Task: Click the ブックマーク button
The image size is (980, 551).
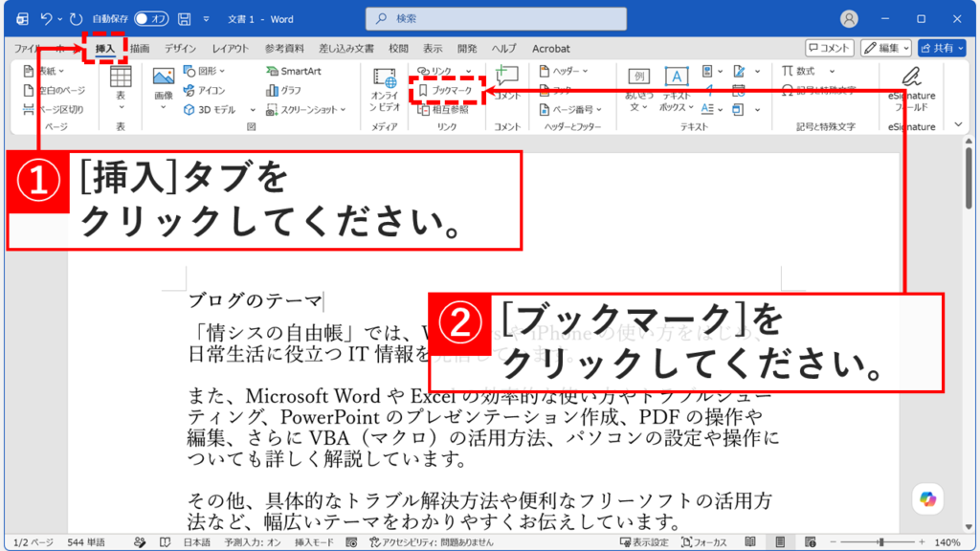Action: click(x=446, y=91)
